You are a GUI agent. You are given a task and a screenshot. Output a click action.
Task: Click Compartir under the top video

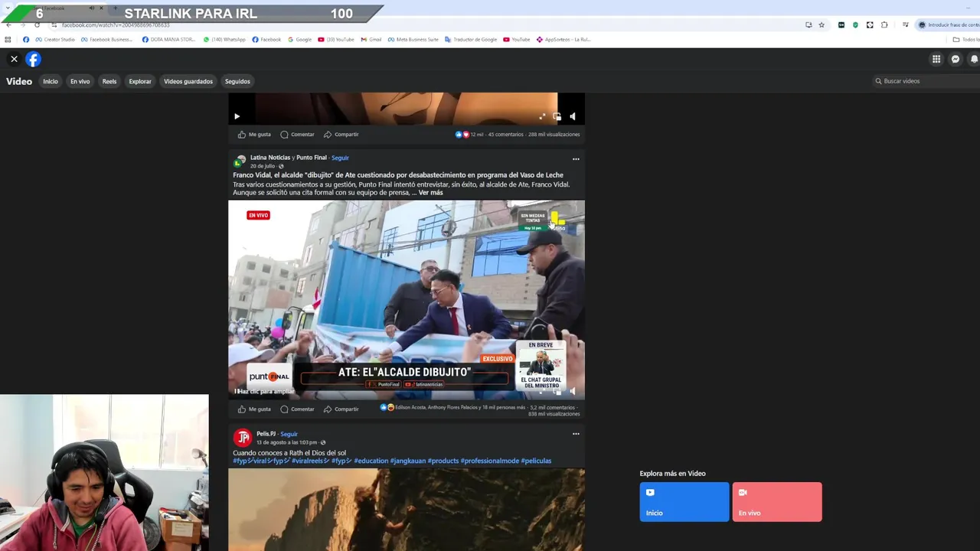[341, 135]
